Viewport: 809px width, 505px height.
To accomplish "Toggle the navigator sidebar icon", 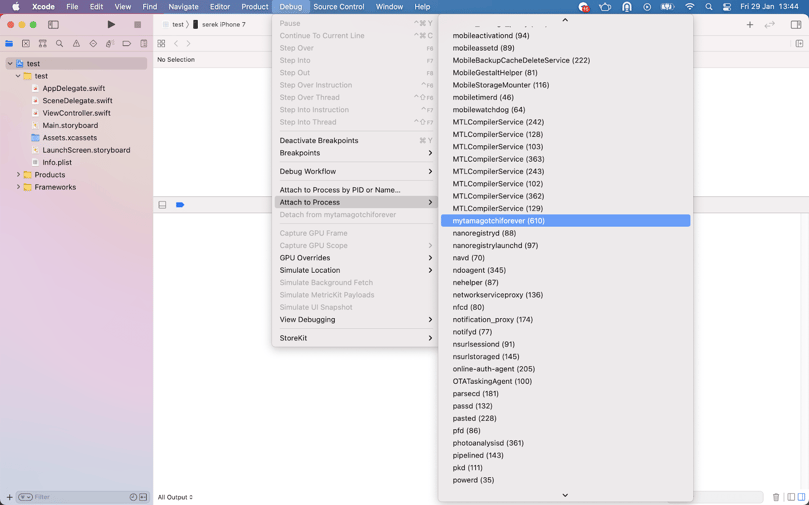I will (53, 24).
